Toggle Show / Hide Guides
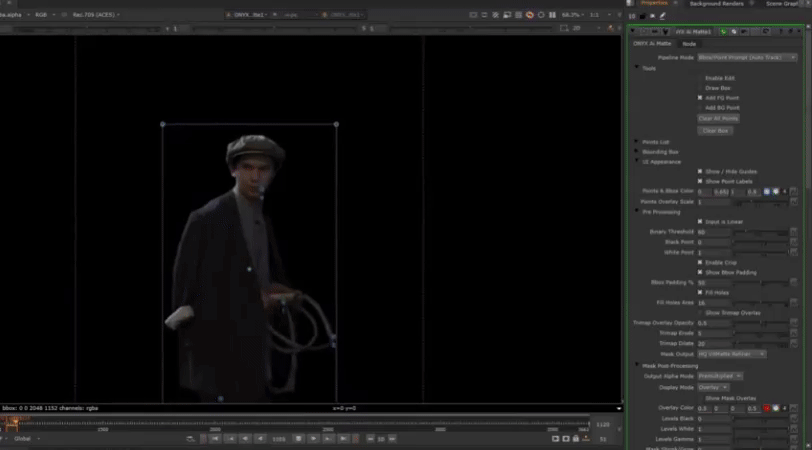812x450 pixels. pyautogui.click(x=700, y=171)
